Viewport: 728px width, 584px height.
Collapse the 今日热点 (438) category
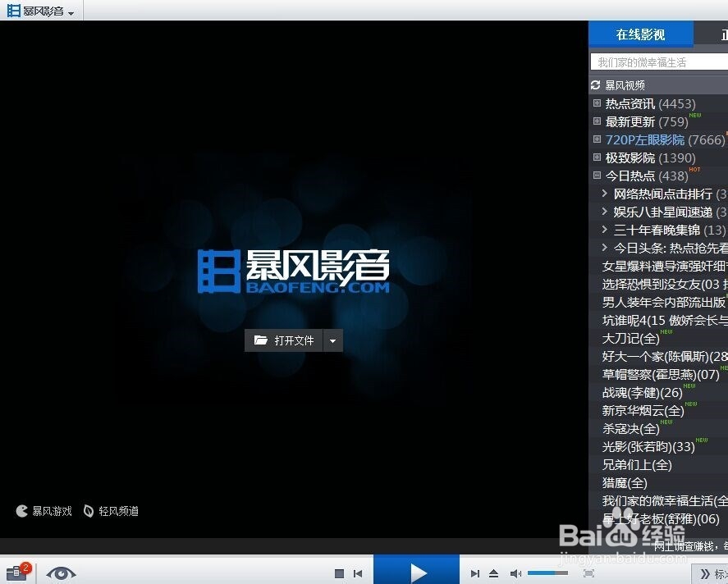point(597,176)
